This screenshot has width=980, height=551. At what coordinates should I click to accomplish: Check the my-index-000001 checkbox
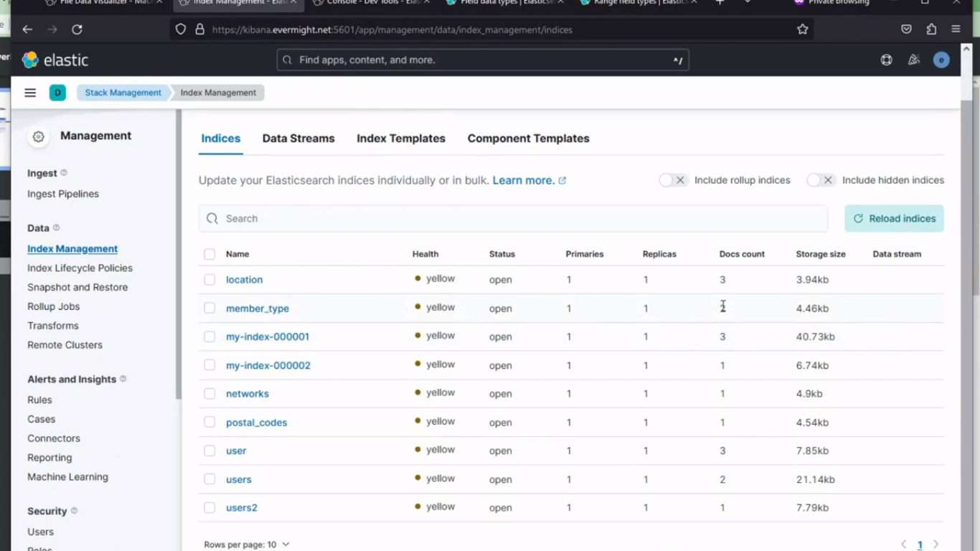209,336
